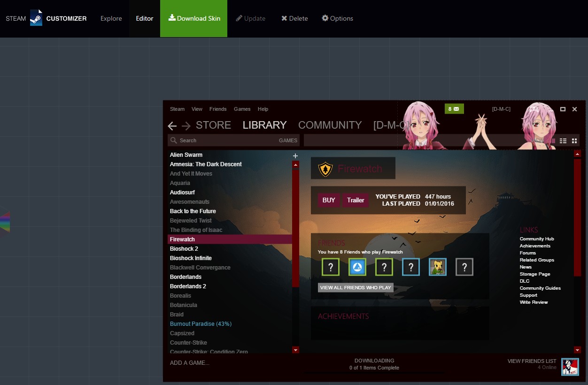The height and width of the screenshot is (385, 588).
Task: Click the plus icon above game list
Action: tap(295, 155)
